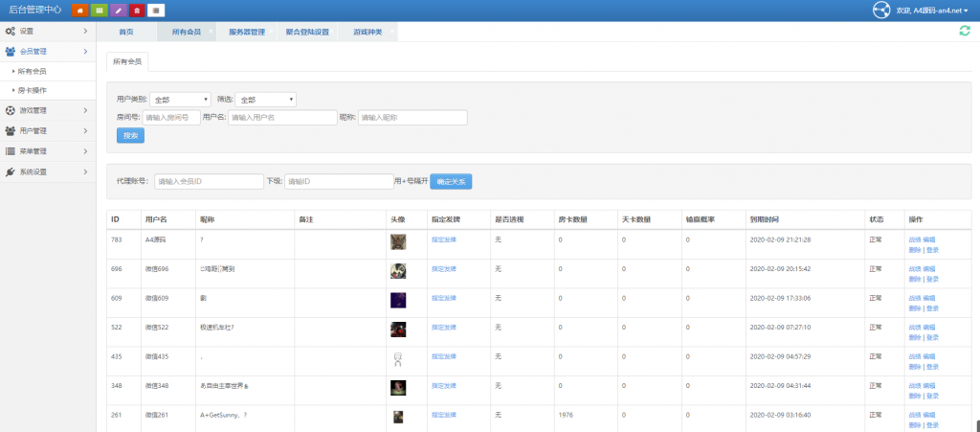The width and height of the screenshot is (980, 432).
Task: Click the avatar of user A4源码
Action: [398, 242]
